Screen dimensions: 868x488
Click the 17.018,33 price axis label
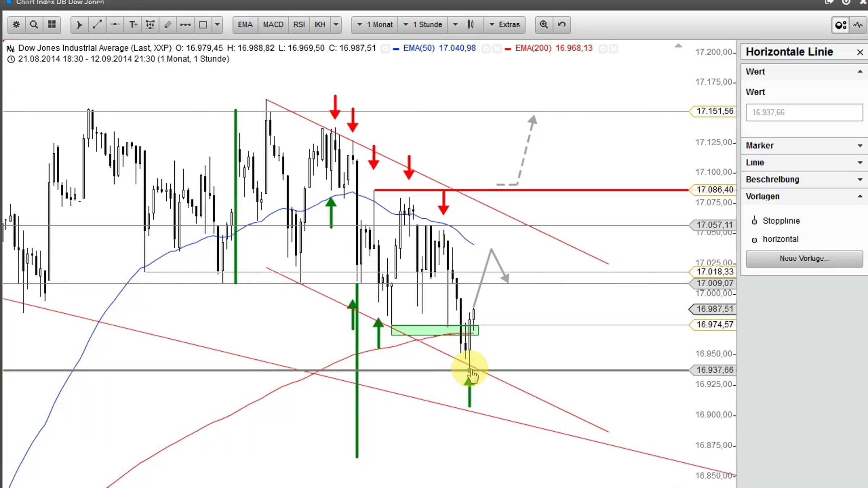tap(713, 271)
